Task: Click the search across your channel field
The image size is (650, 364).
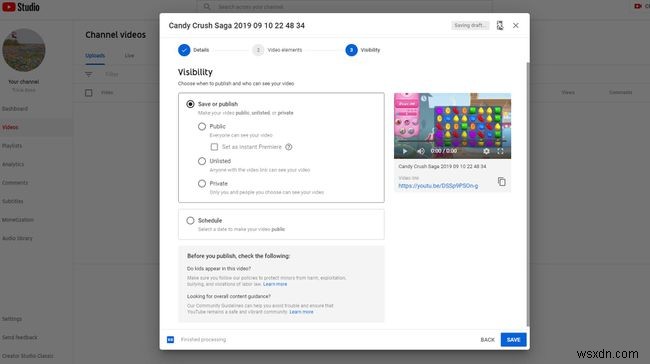Action: pos(344,7)
